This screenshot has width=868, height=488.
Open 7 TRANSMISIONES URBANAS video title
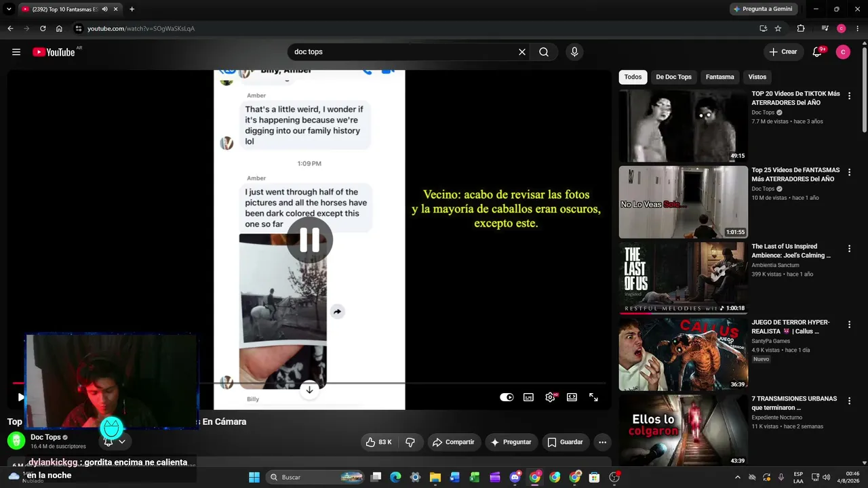(x=794, y=403)
